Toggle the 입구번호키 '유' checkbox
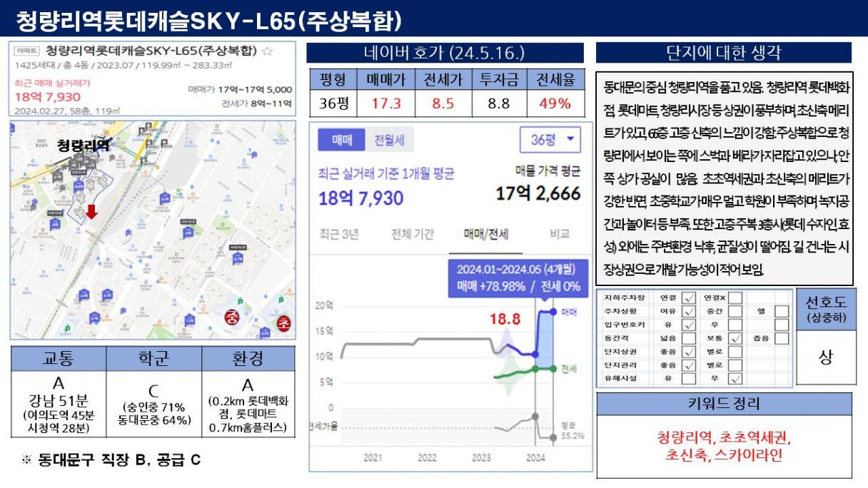The height and width of the screenshot is (488, 868). [689, 325]
